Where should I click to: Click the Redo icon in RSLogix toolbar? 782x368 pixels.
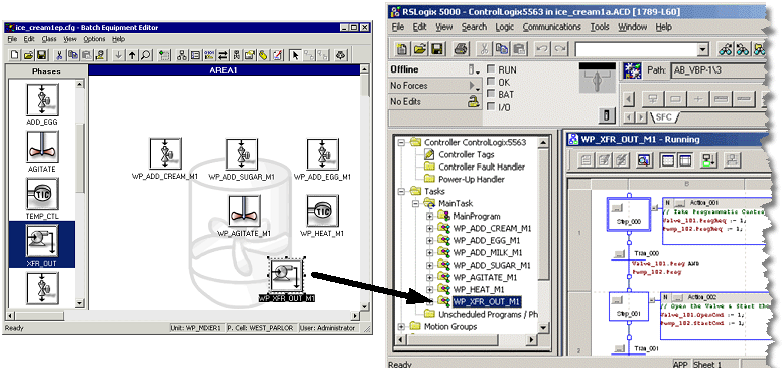560,49
